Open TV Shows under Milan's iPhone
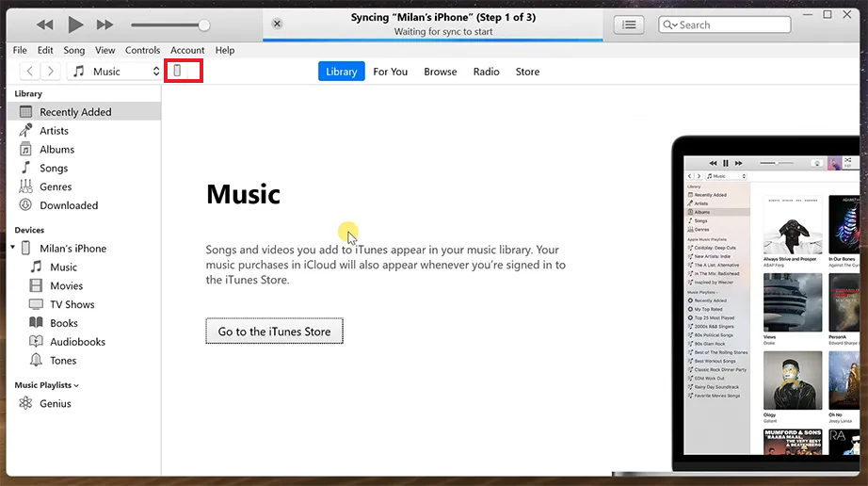The image size is (868, 486). pyautogui.click(x=72, y=304)
